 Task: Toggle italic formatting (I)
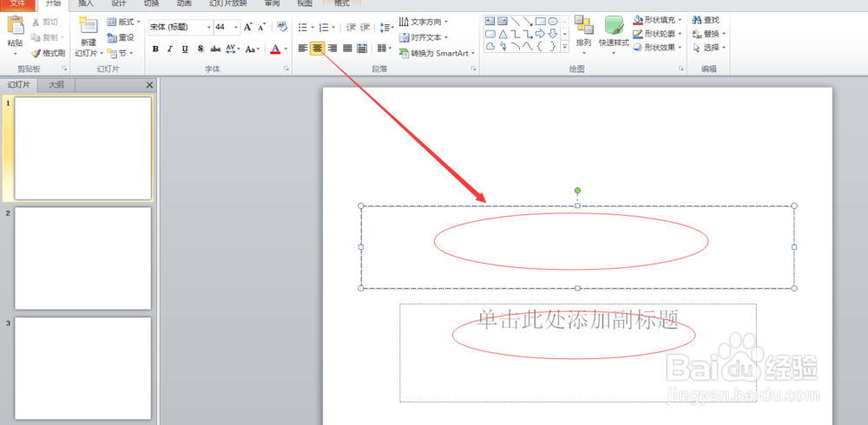pos(170,49)
